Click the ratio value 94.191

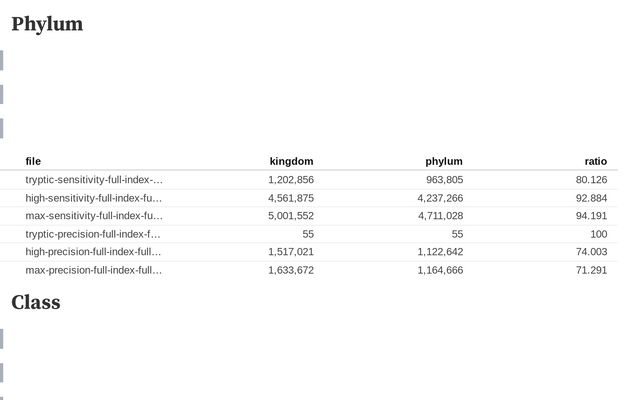click(590, 216)
